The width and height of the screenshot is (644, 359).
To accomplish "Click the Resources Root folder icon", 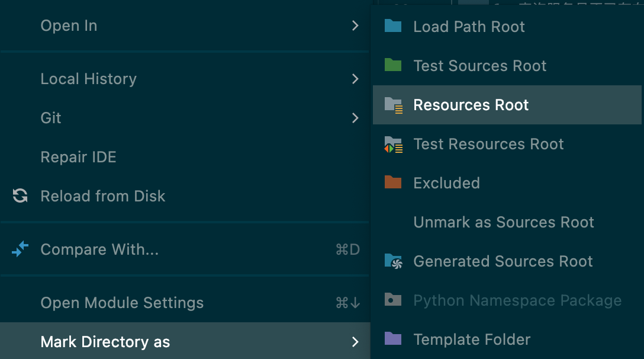I will [393, 105].
